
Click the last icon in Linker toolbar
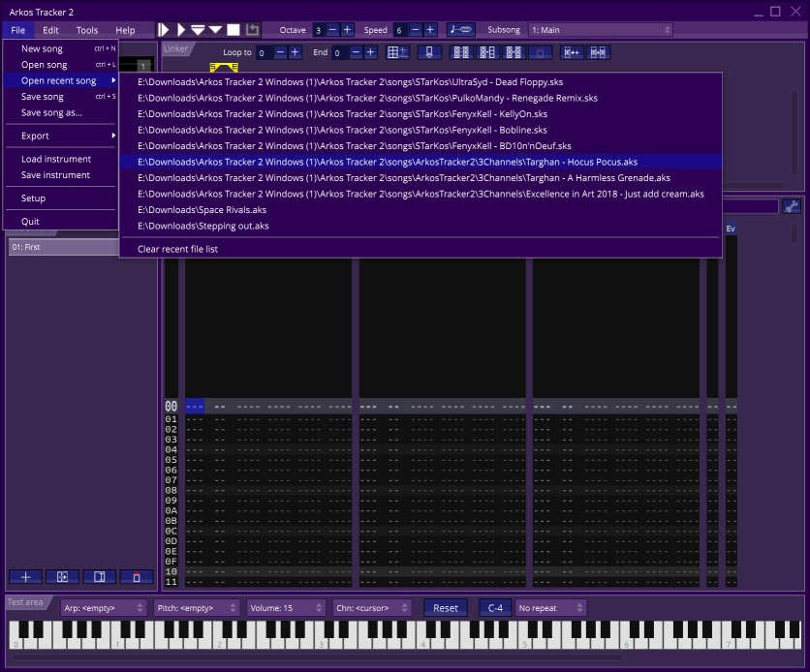[x=598, y=52]
